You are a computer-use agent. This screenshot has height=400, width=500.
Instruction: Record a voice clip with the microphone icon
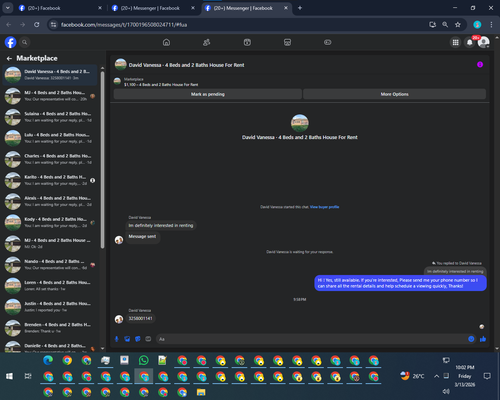[117, 339]
